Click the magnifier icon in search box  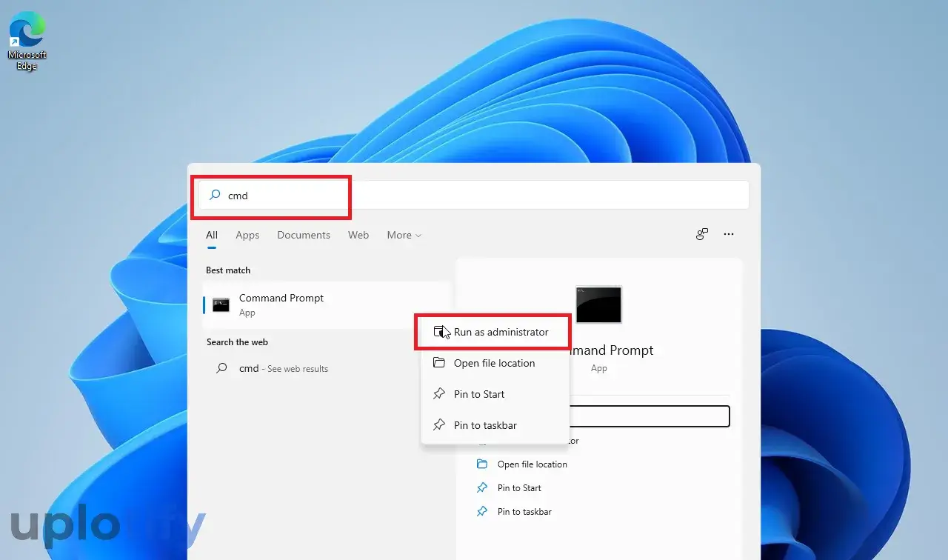pyautogui.click(x=215, y=196)
